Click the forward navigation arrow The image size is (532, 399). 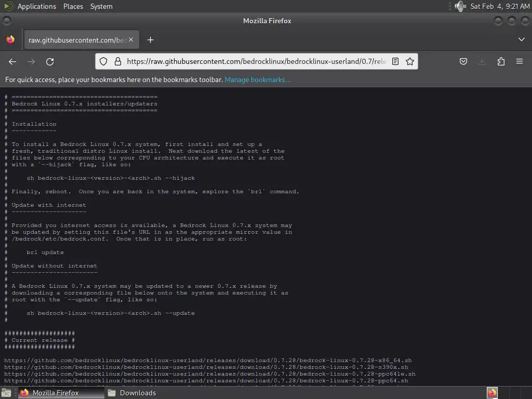click(x=31, y=61)
